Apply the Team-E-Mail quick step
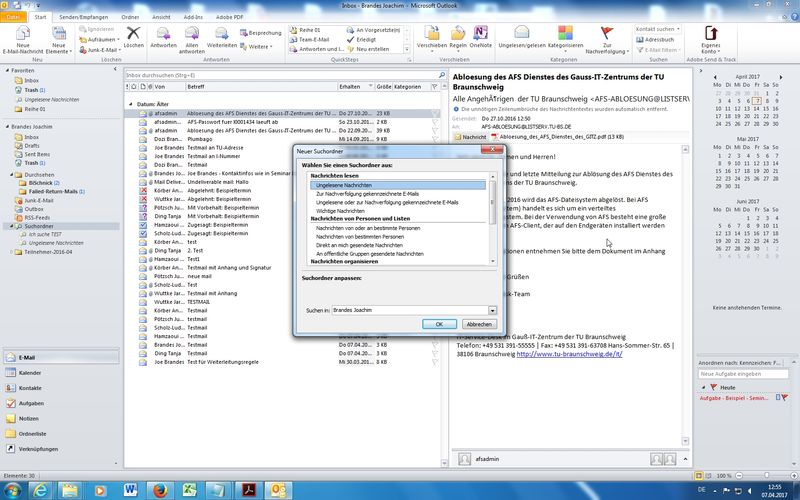Image resolution: width=800 pixels, height=500 pixels. pyautogui.click(x=310, y=39)
